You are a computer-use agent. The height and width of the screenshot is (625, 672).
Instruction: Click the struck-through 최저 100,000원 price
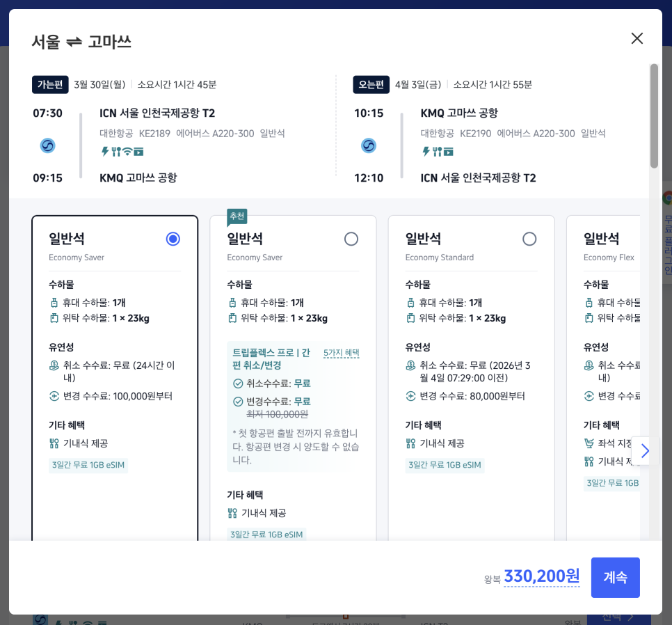coord(278,414)
